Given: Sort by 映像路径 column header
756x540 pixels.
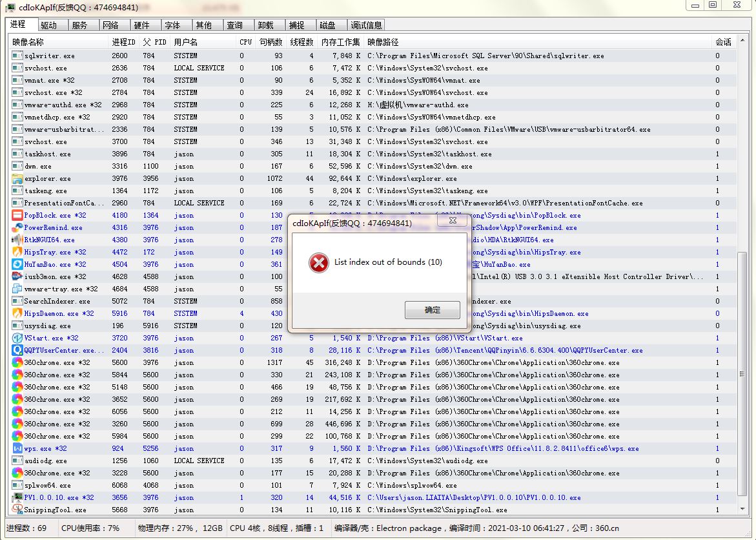Looking at the screenshot, I should (538, 42).
